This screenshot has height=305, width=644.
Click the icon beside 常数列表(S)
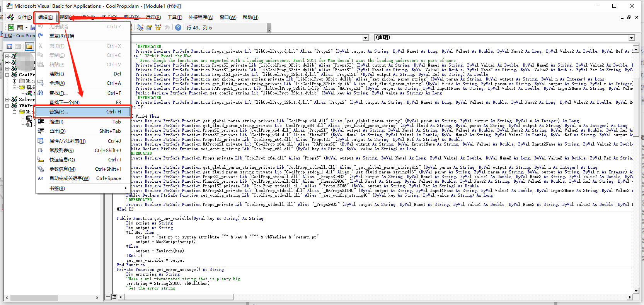(x=41, y=150)
